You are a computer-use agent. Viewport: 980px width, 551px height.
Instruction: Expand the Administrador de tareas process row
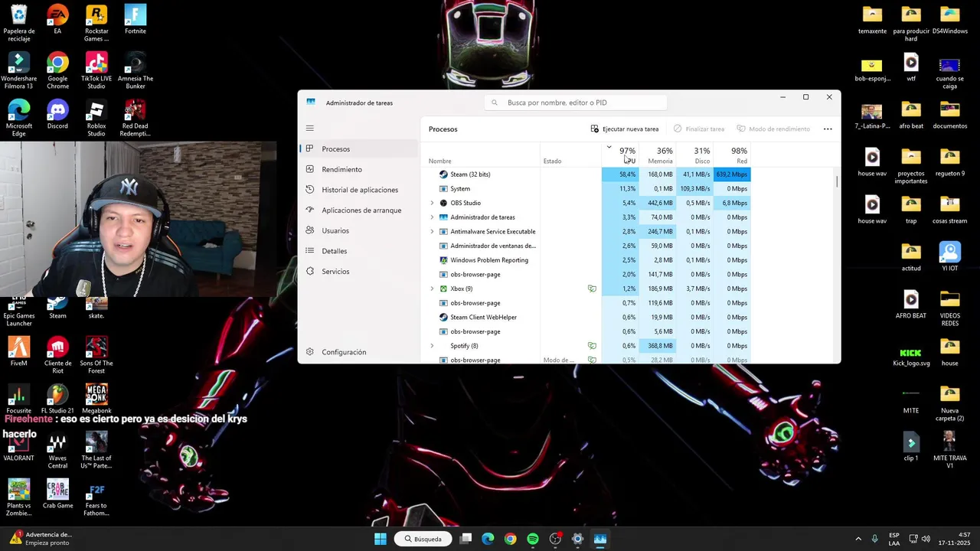(x=432, y=217)
